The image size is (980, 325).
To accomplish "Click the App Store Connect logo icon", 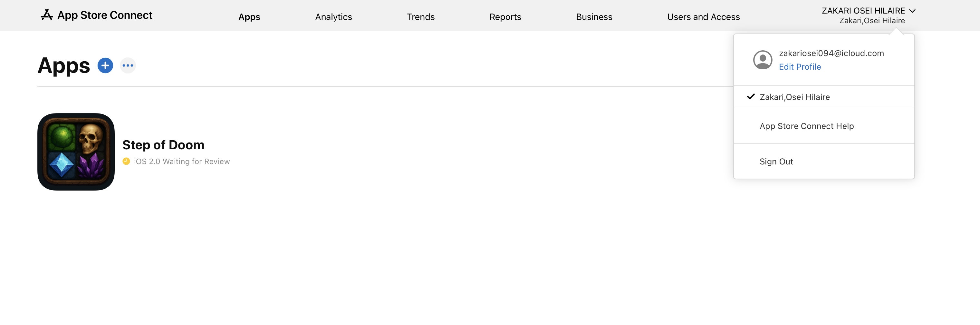I will (47, 15).
